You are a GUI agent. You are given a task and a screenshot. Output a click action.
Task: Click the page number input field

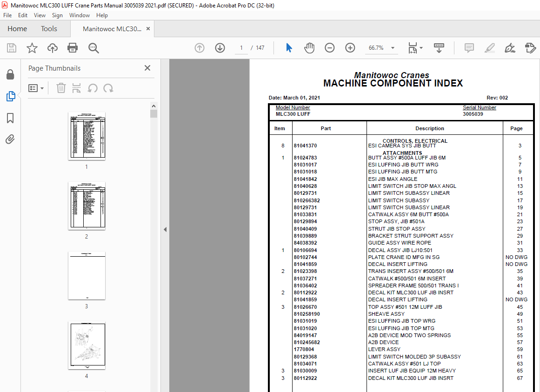pyautogui.click(x=241, y=48)
